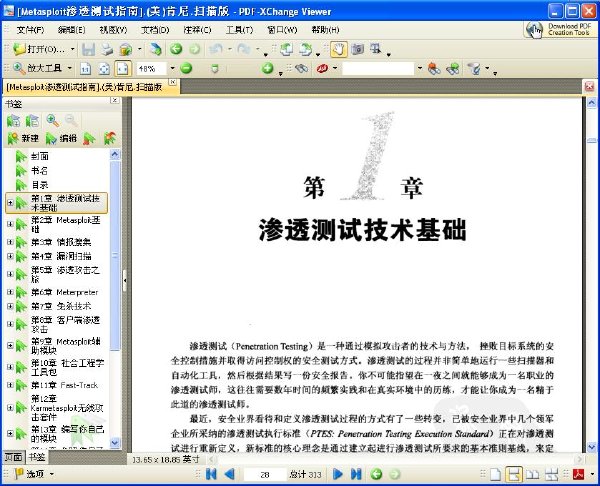600x486 pixels.
Task: Expand the 第2章 Metasploit基础 bookmark
Action: point(10,224)
